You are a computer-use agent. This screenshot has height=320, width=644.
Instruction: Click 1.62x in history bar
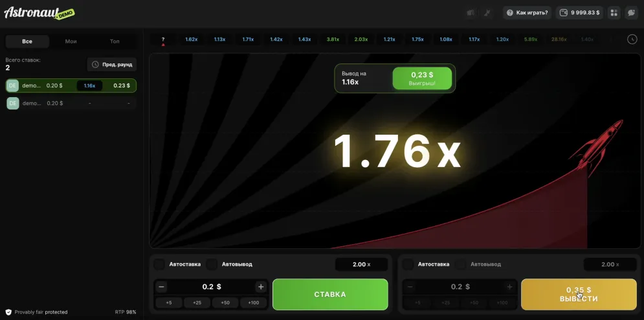[192, 40]
